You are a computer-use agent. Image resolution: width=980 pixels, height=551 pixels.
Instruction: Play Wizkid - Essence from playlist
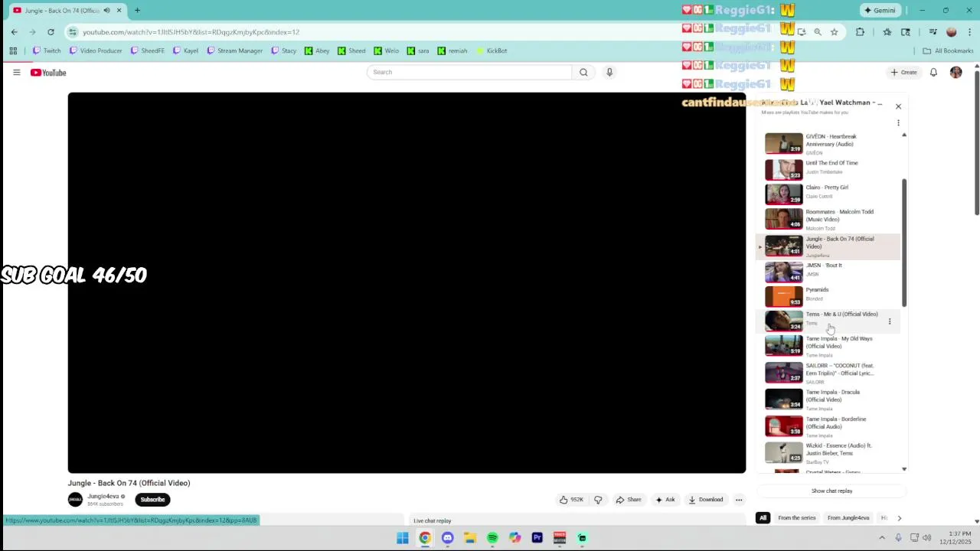click(828, 453)
